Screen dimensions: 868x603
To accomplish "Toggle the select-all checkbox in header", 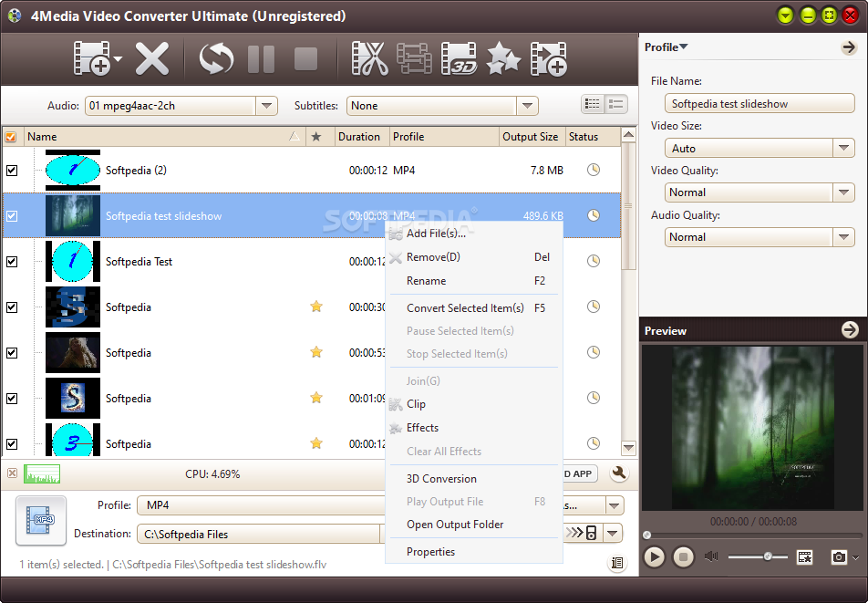I will 11,137.
